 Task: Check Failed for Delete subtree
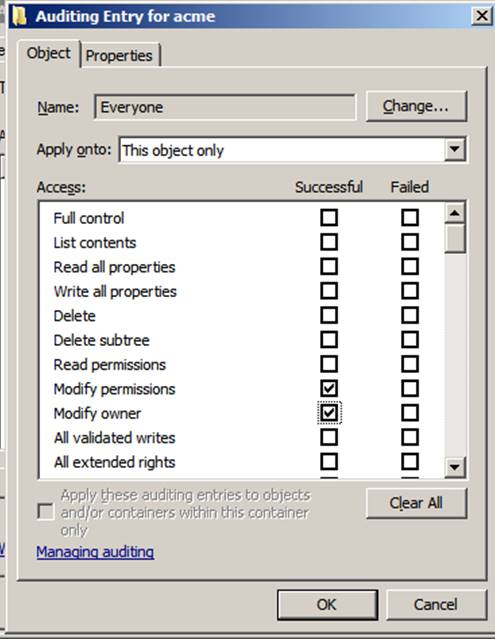click(x=409, y=339)
